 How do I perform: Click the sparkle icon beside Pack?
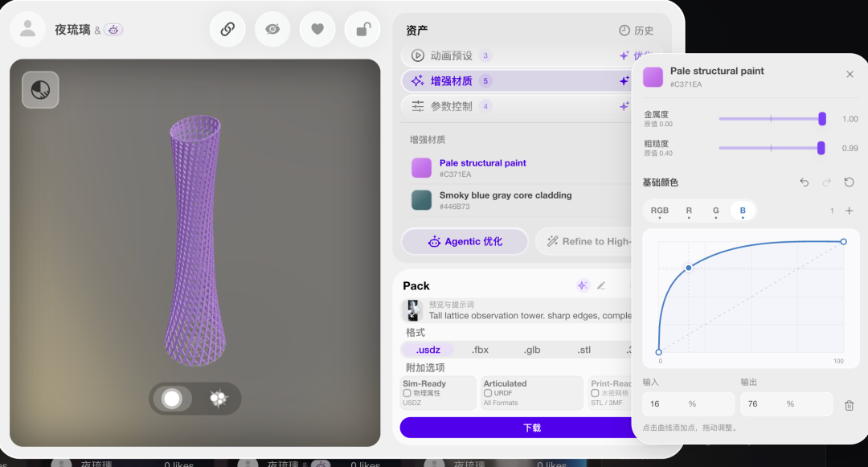point(582,285)
